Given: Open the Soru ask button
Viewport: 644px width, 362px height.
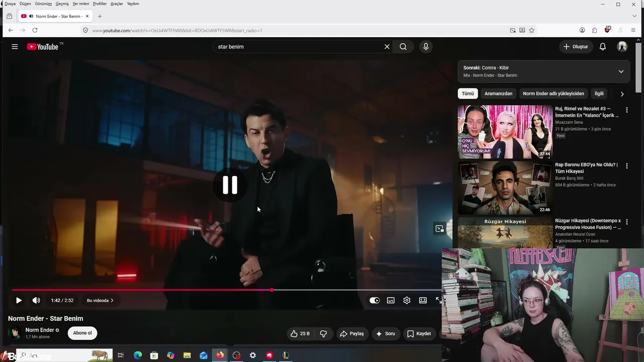Looking at the screenshot, I should (x=385, y=333).
